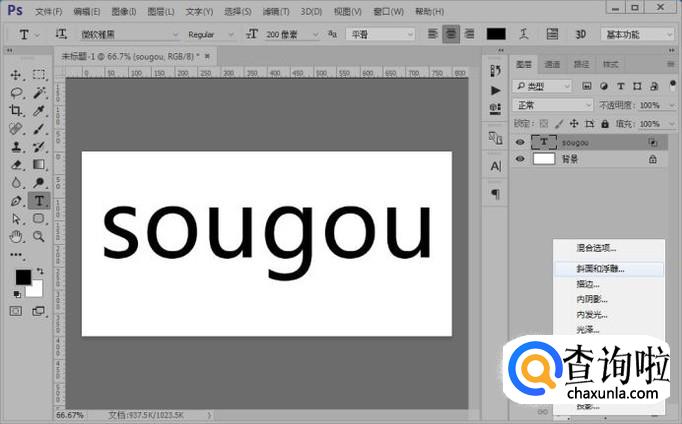Image resolution: width=682 pixels, height=424 pixels.
Task: Choose Bevel and Emboss from context menu
Action: coord(608,269)
